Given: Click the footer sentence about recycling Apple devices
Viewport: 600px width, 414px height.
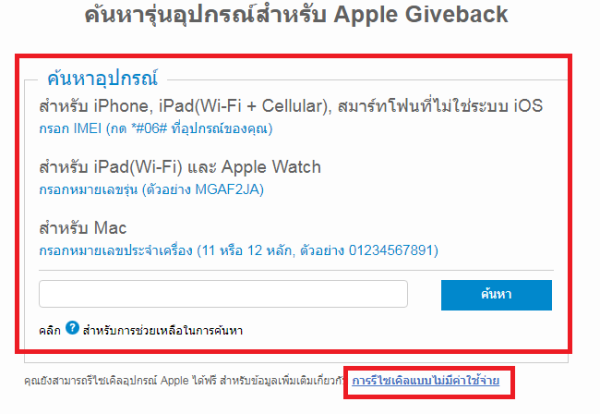Looking at the screenshot, I should point(184,381).
